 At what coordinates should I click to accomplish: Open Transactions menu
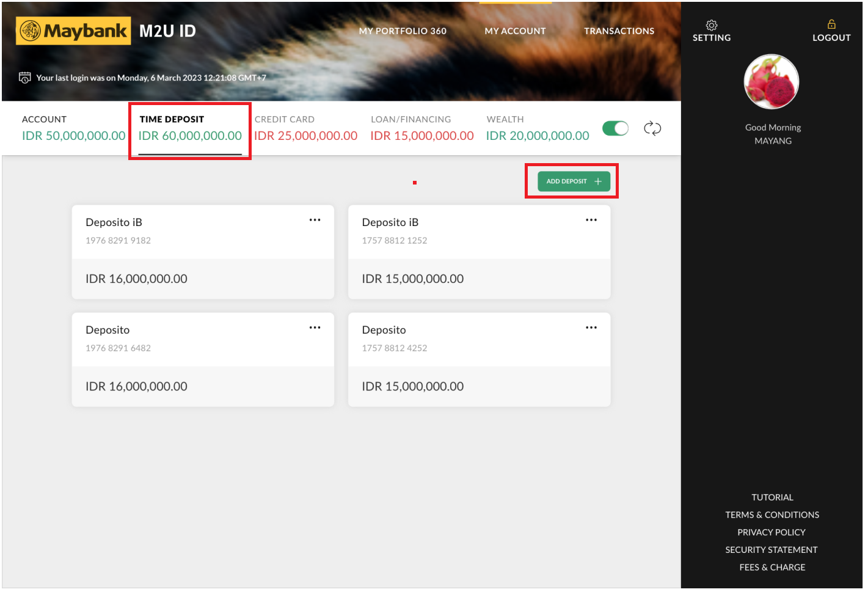pos(619,31)
